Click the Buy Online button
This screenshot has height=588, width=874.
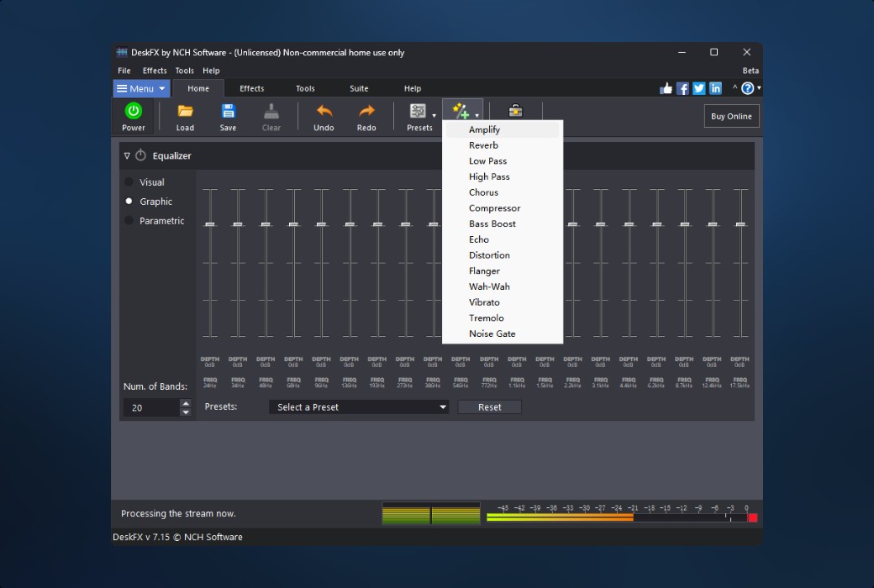click(730, 116)
